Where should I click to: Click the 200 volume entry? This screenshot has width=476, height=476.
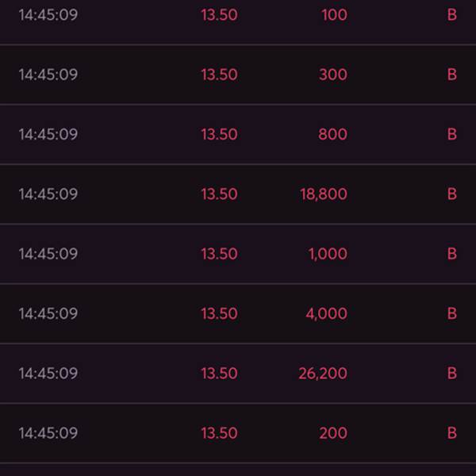click(x=332, y=433)
